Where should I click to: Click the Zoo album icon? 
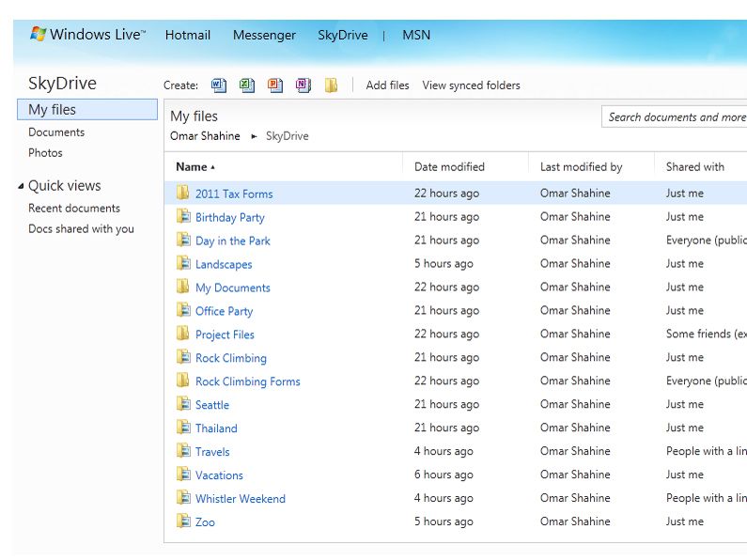tap(183, 521)
